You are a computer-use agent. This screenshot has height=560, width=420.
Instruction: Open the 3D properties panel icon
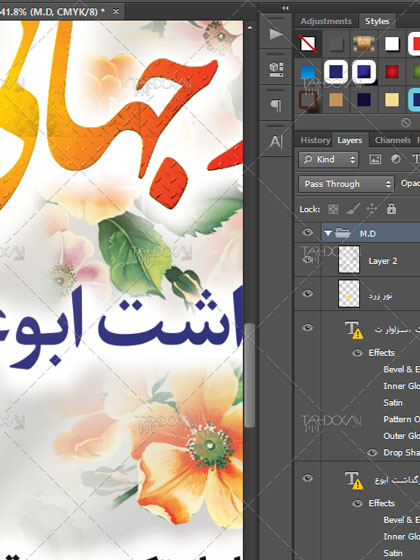click(276, 69)
